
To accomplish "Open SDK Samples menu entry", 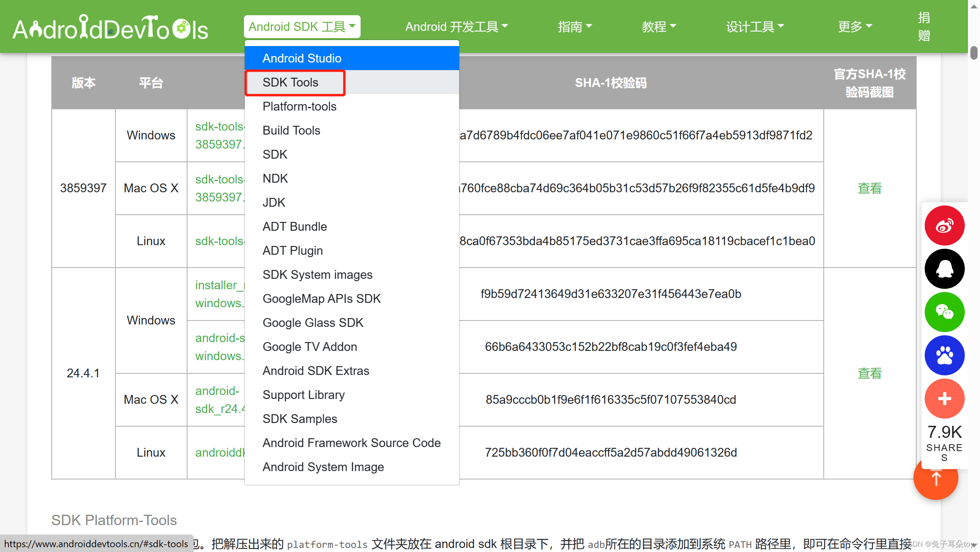I will point(352,419).
